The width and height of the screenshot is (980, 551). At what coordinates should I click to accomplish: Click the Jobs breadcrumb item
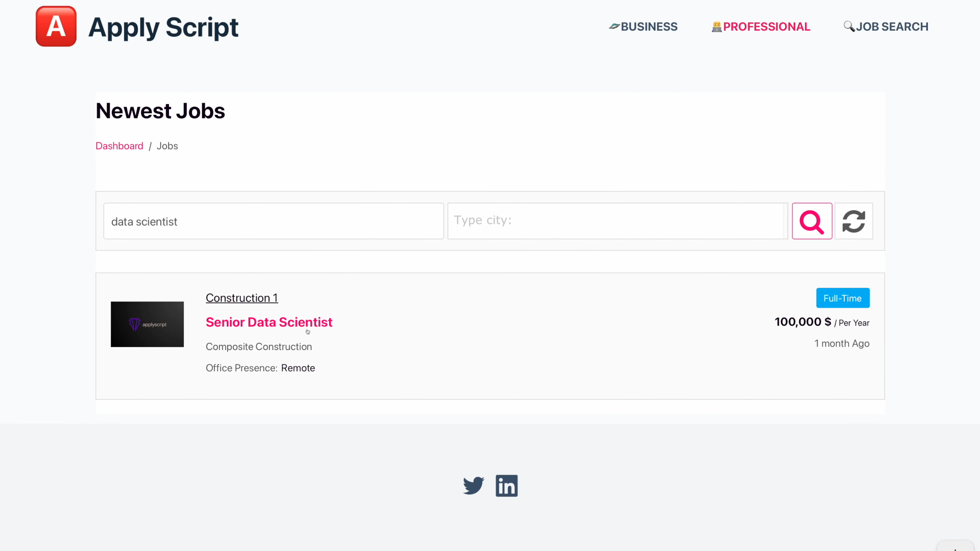click(x=167, y=146)
